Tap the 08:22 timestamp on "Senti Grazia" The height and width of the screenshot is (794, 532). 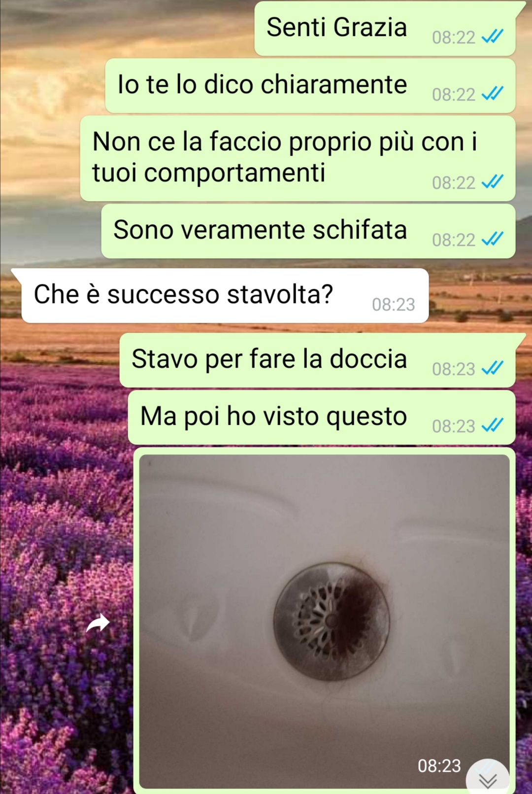(x=453, y=37)
